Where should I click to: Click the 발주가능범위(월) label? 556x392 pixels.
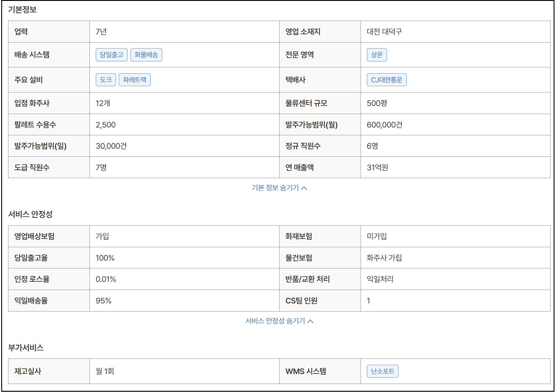click(312, 125)
